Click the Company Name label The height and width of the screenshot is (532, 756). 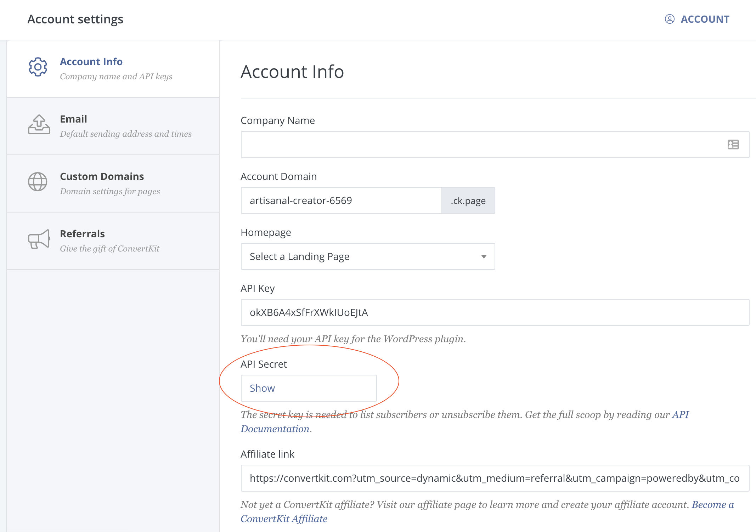point(278,120)
